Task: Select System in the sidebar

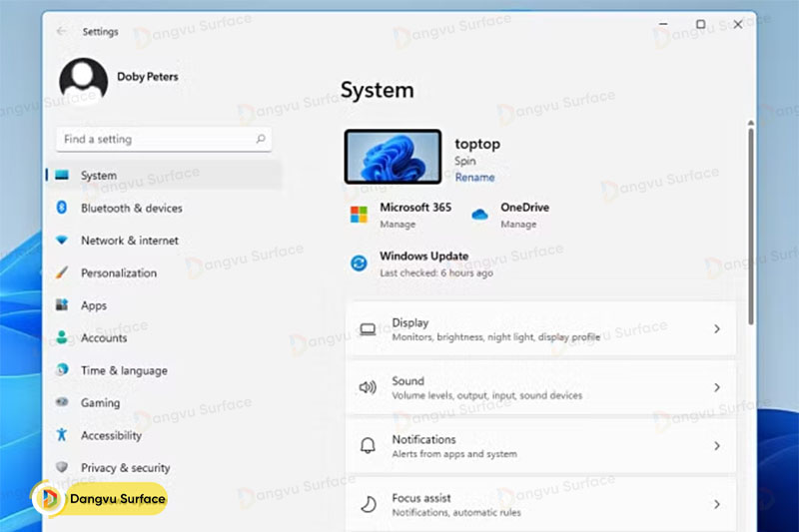Action: [163, 175]
